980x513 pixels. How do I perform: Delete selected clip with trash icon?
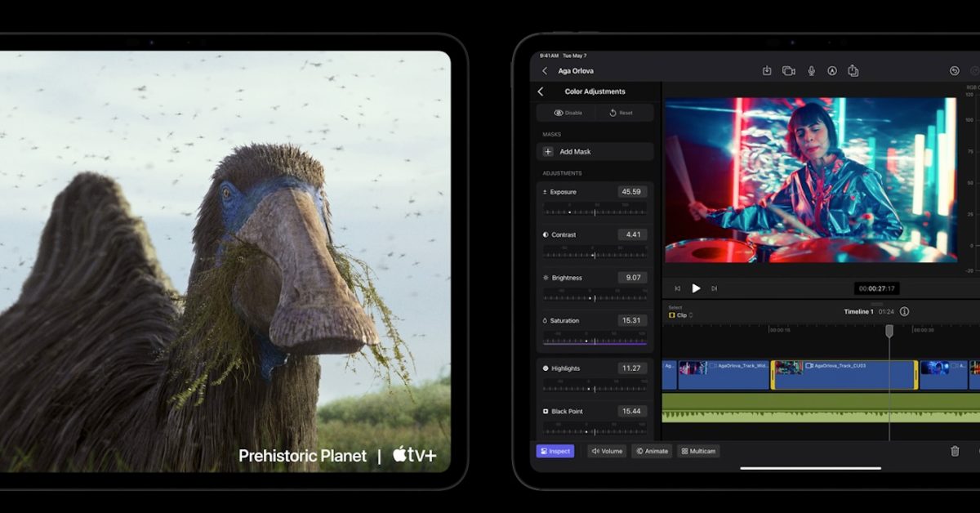(x=955, y=451)
